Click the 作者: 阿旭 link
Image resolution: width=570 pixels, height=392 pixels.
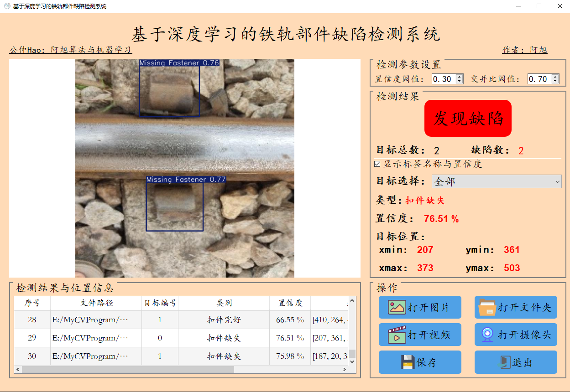525,50
